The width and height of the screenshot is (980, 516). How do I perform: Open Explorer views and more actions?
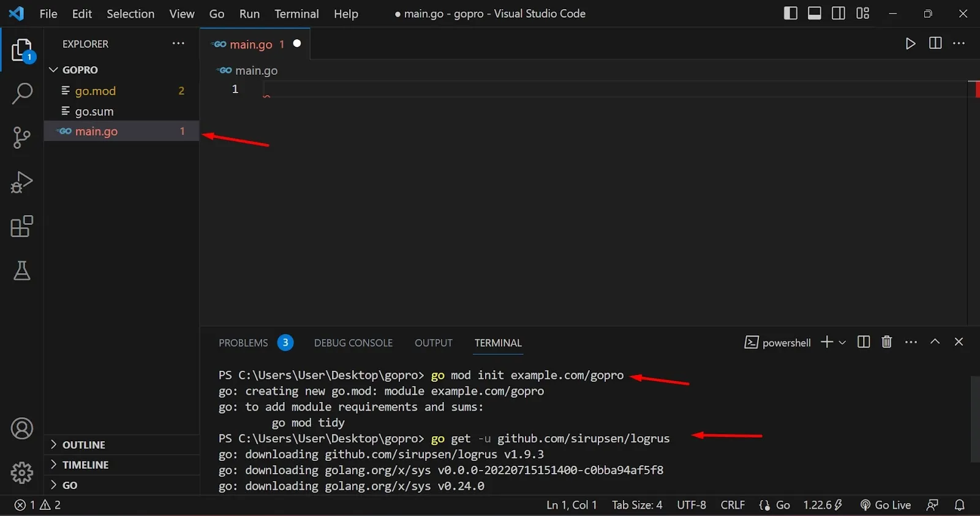pyautogui.click(x=178, y=44)
